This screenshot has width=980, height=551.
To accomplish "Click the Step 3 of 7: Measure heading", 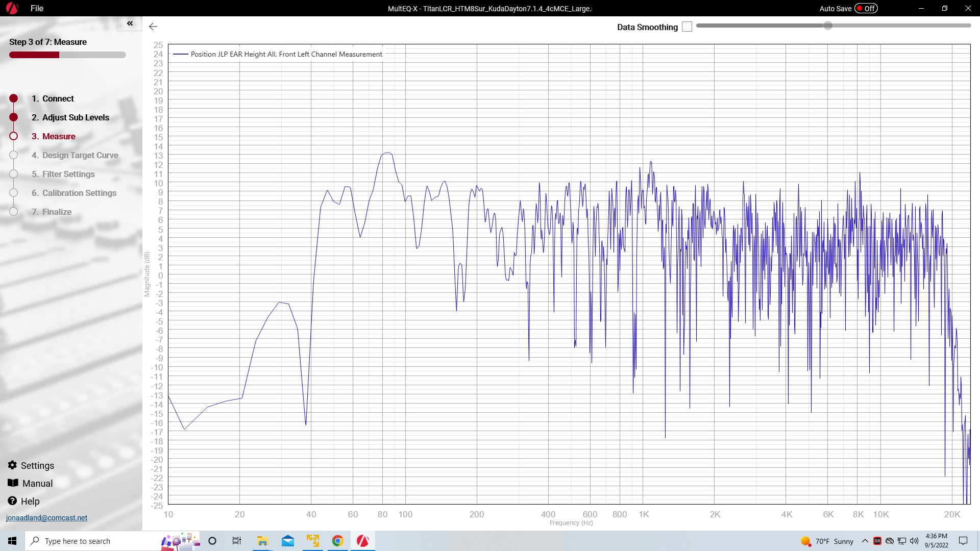I will point(48,42).
